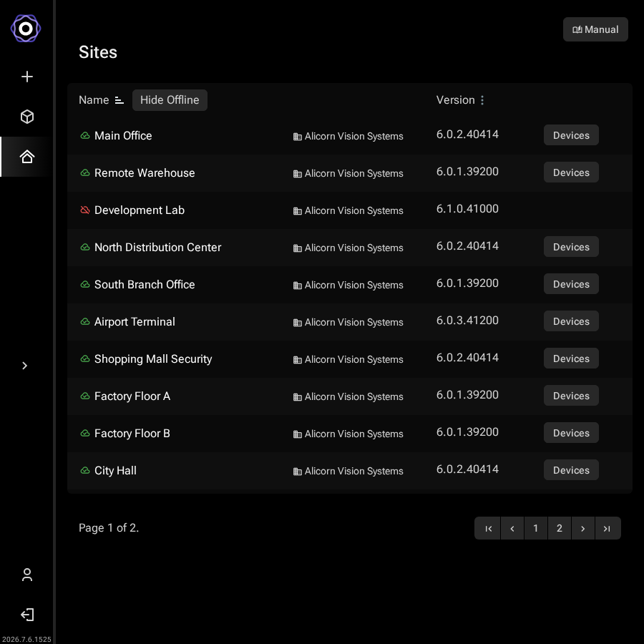Screen dimensions: 644x644
Task: Click the Page 1 of 2 label
Action: tap(109, 528)
